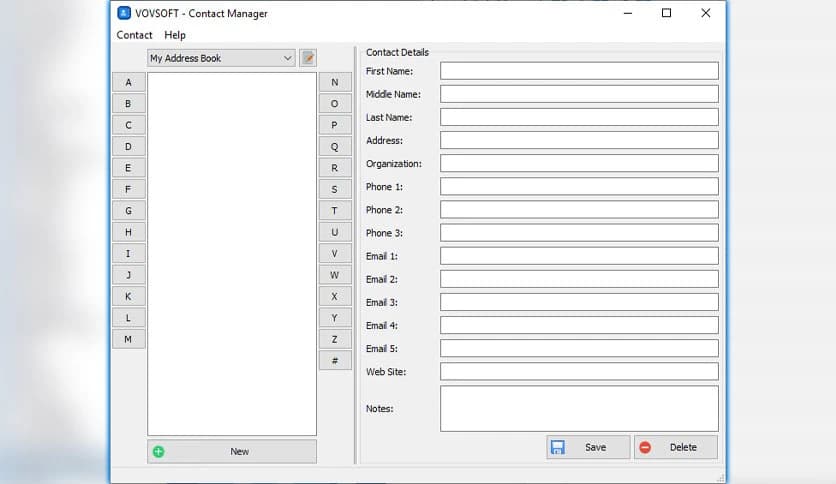The image size is (836, 484).
Task: Click the M index button
Action: pyautogui.click(x=128, y=339)
